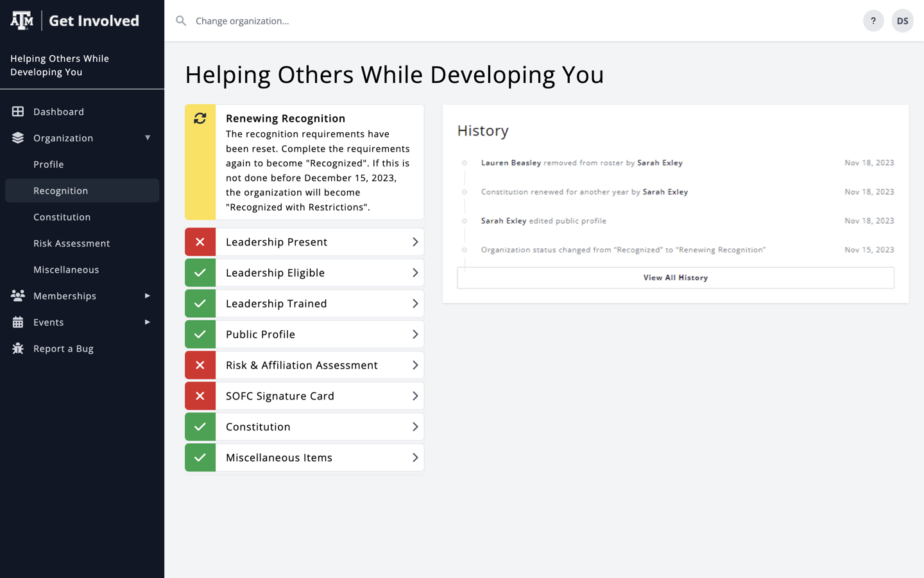This screenshot has width=924, height=578.
Task: Click the red X beside SOFC Signature Card
Action: tap(200, 396)
